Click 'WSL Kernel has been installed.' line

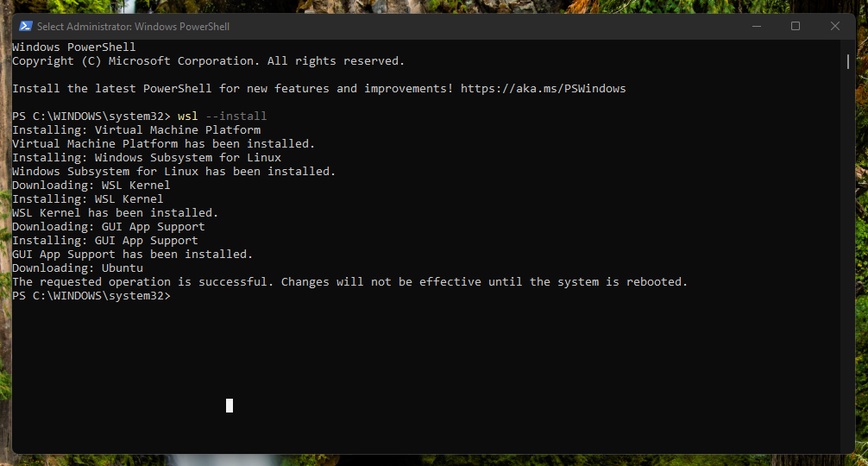(x=116, y=213)
